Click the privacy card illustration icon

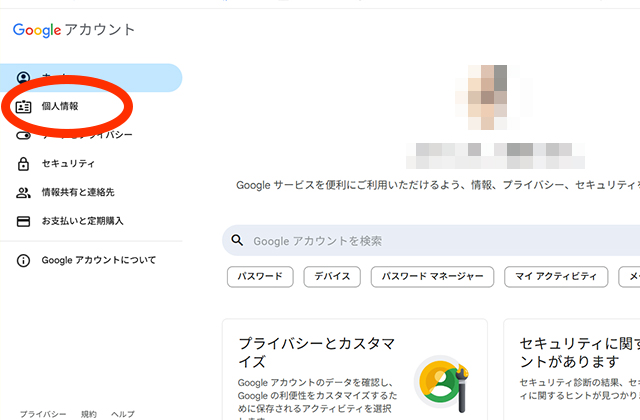[442, 384]
